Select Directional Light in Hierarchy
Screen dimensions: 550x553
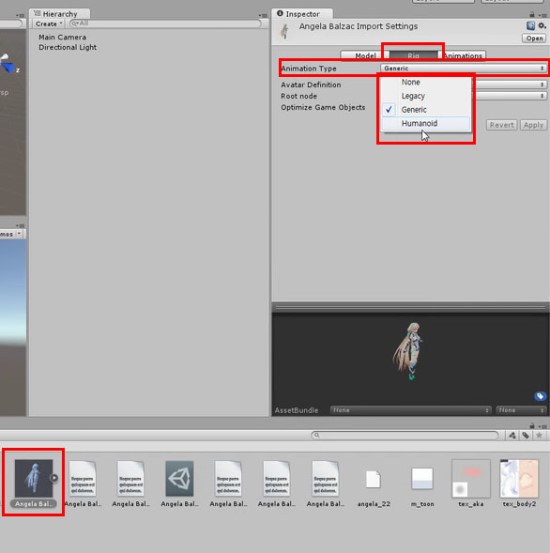pos(67,47)
